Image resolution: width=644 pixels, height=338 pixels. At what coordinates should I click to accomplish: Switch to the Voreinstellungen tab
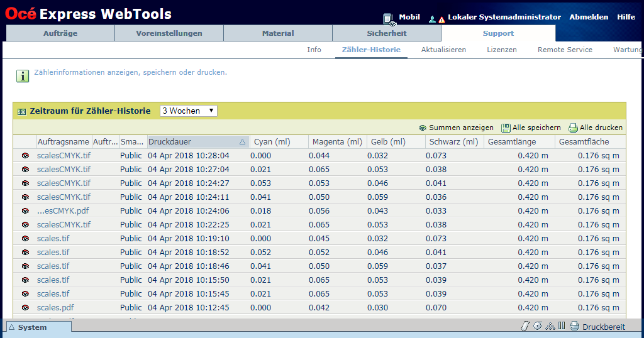coord(169,33)
